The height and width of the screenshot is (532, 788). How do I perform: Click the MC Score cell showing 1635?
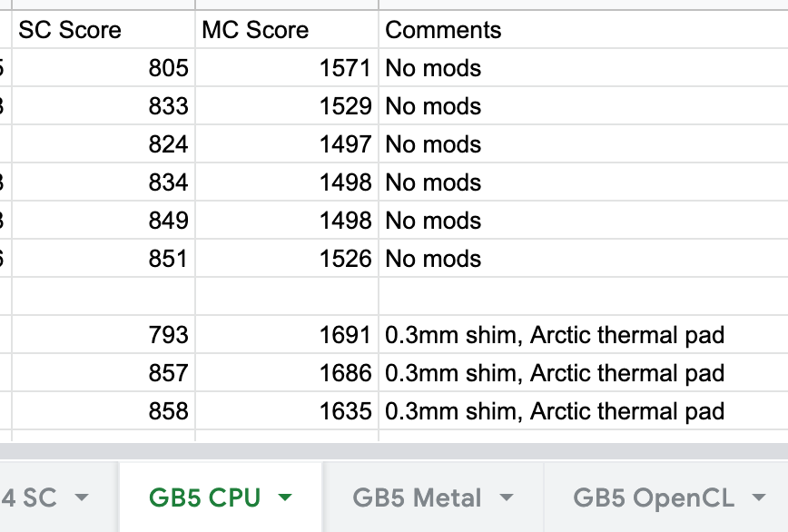(286, 411)
